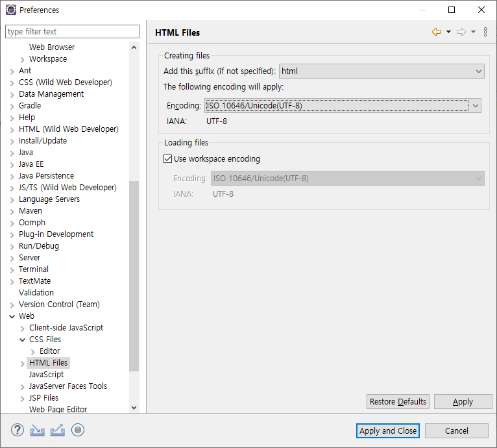
Task: Open the back history dropdown arrow
Action: pyautogui.click(x=448, y=32)
